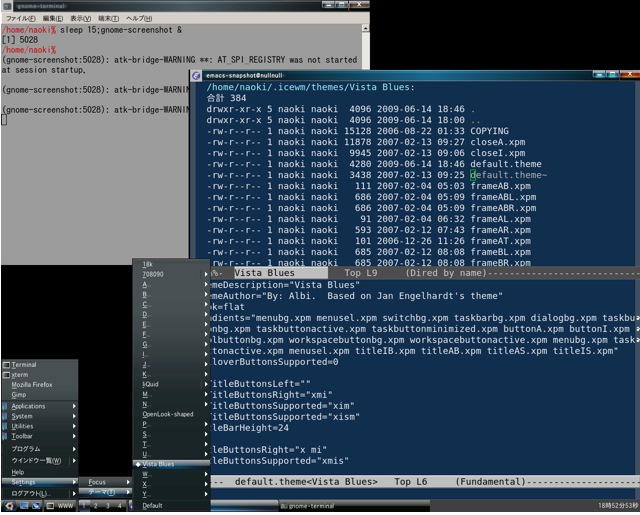The height and width of the screenshot is (515, 640).
Task: Click the IceWM start button on the taskbar
Action: (x=11, y=506)
